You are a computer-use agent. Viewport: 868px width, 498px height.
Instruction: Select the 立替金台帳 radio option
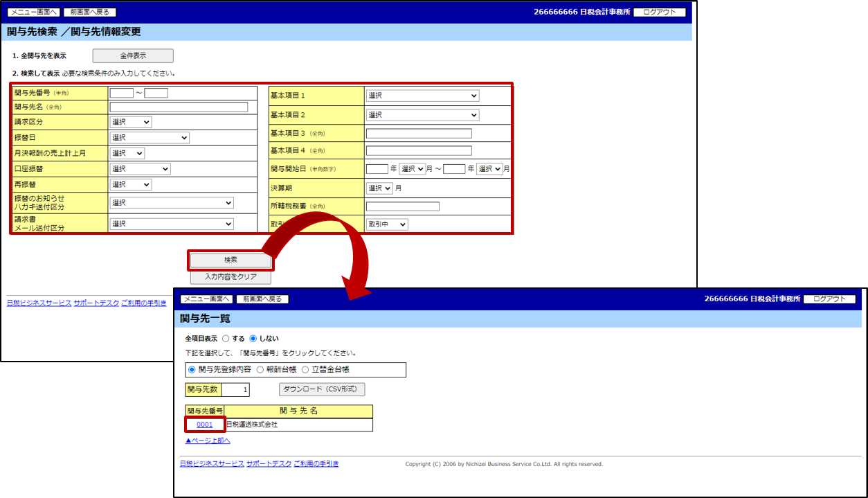[306, 370]
